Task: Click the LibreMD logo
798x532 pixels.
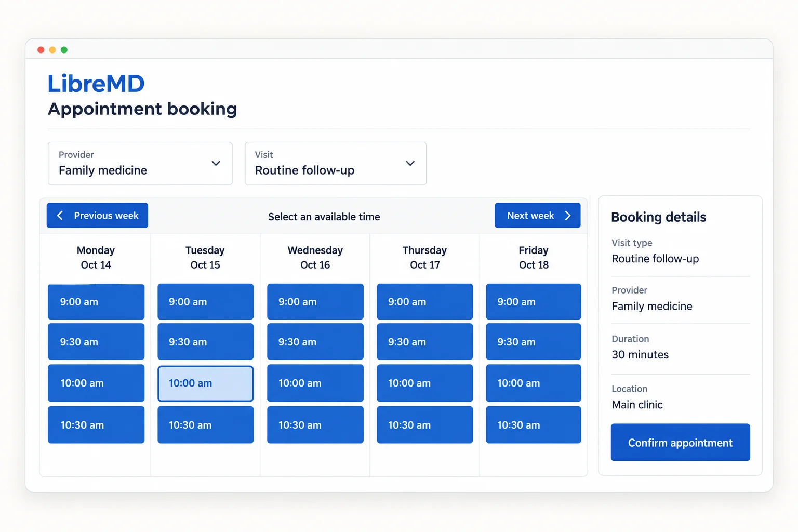Action: click(x=96, y=83)
